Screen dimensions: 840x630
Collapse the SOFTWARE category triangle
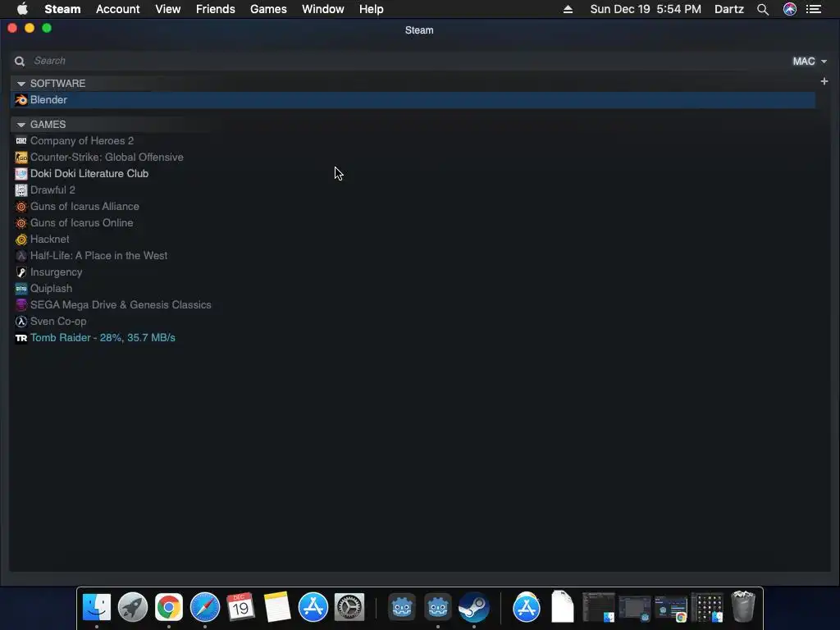tap(21, 84)
